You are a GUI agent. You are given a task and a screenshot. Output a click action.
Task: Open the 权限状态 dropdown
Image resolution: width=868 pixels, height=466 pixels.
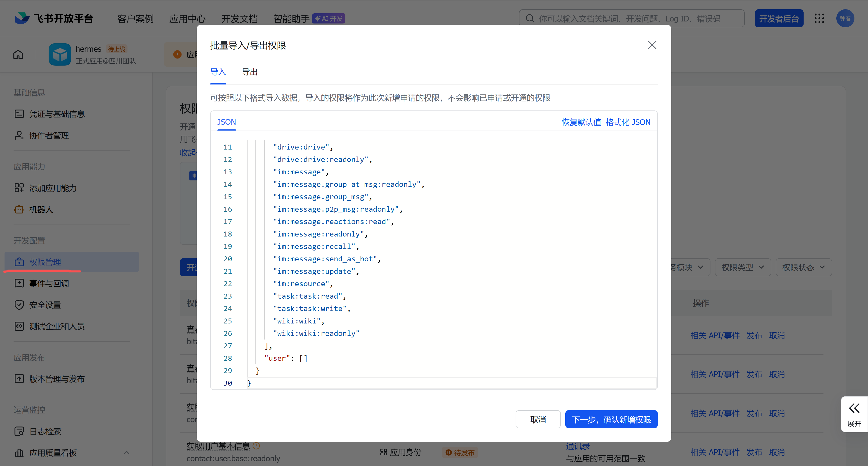click(x=804, y=267)
